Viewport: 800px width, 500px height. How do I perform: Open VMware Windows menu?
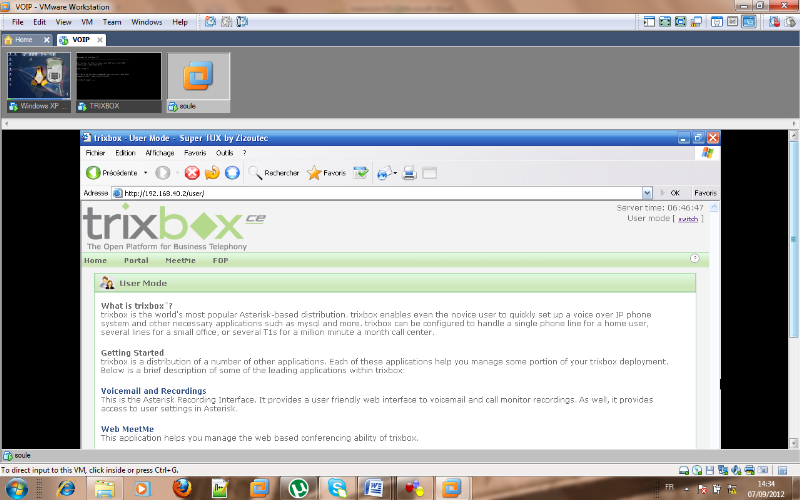[x=146, y=22]
